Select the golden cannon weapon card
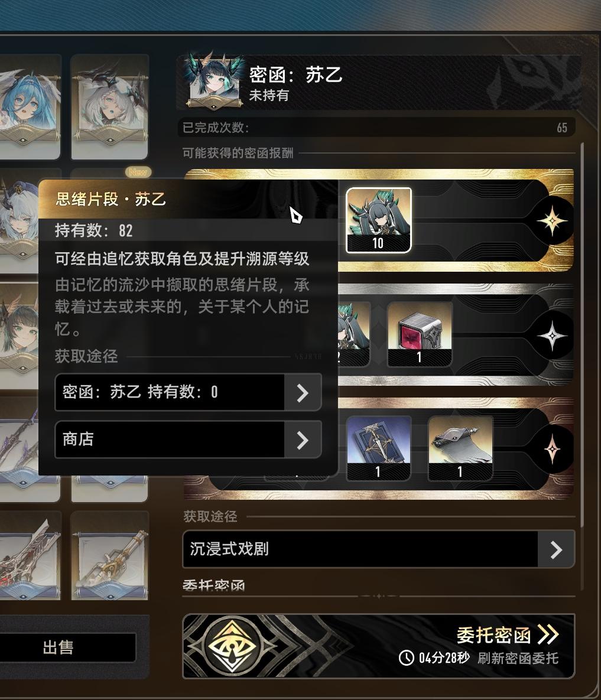Viewport: 601px width, 700px height. (x=110, y=555)
